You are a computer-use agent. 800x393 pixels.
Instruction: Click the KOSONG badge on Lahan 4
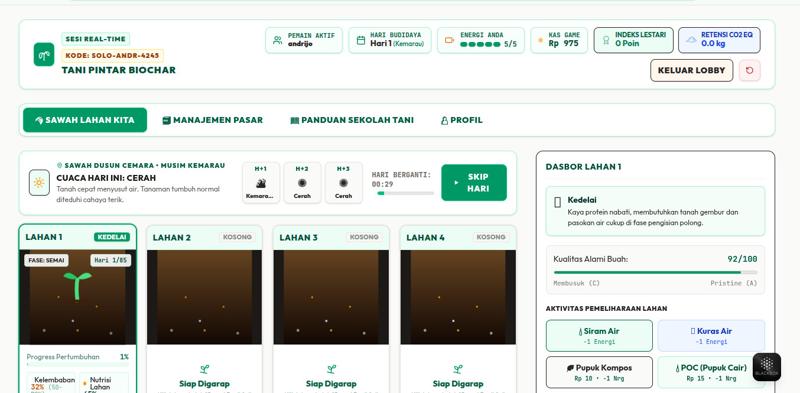click(x=491, y=237)
